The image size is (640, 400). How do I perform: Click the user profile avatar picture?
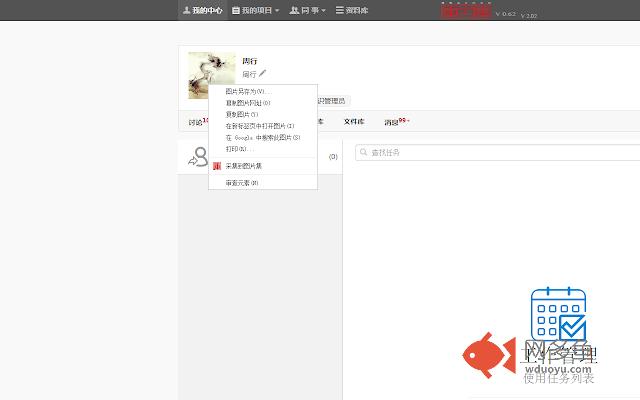pos(211,75)
